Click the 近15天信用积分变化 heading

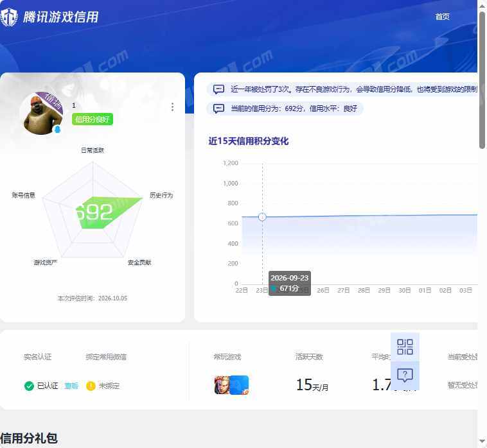[x=249, y=141]
